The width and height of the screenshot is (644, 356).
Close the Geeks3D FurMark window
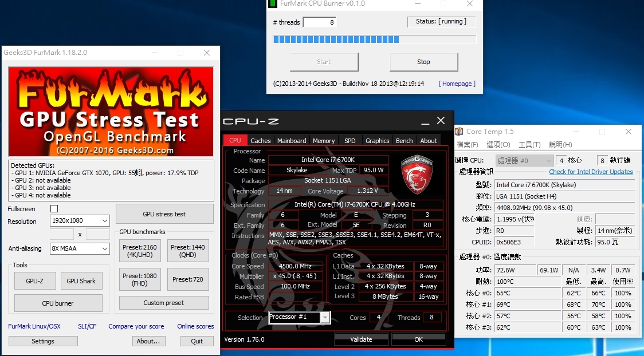click(207, 53)
